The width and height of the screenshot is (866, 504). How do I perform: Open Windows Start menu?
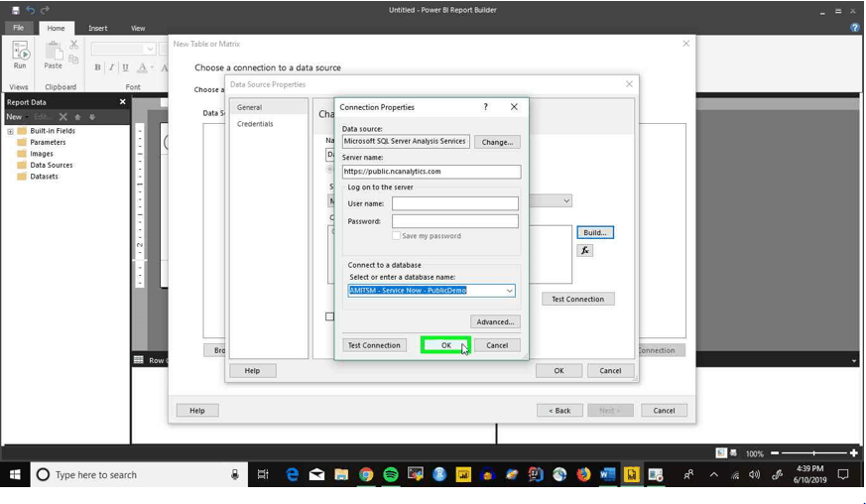click(15, 474)
